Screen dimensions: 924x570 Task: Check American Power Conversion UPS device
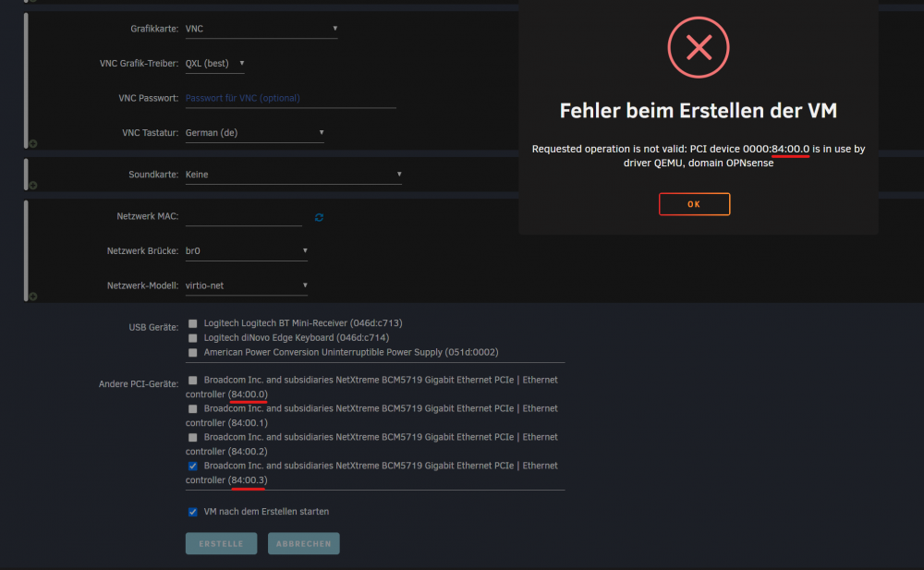tap(193, 353)
